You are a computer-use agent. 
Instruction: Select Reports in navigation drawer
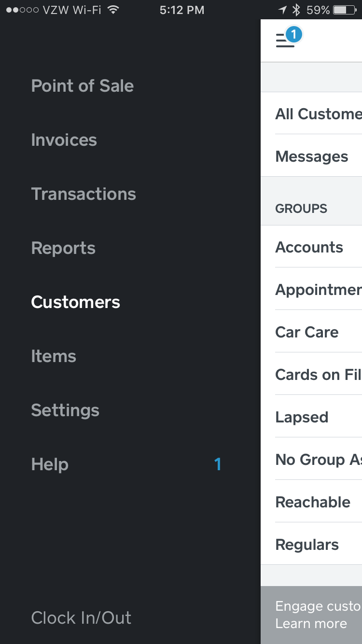pyautogui.click(x=63, y=248)
